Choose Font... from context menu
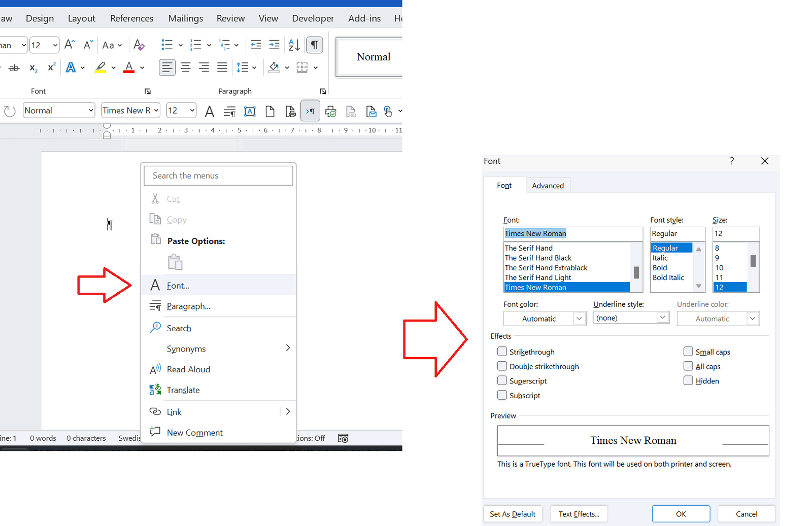Image resolution: width=812 pixels, height=526 pixels. (x=219, y=285)
